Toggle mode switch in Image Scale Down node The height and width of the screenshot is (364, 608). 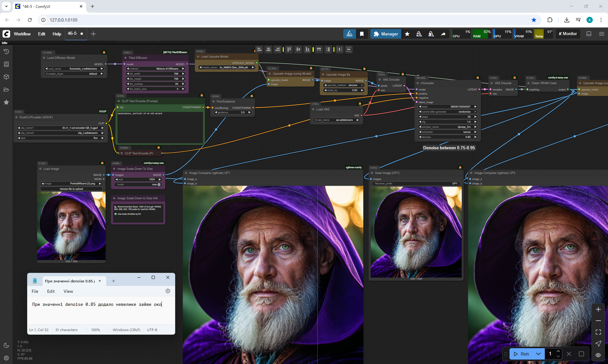(158, 184)
